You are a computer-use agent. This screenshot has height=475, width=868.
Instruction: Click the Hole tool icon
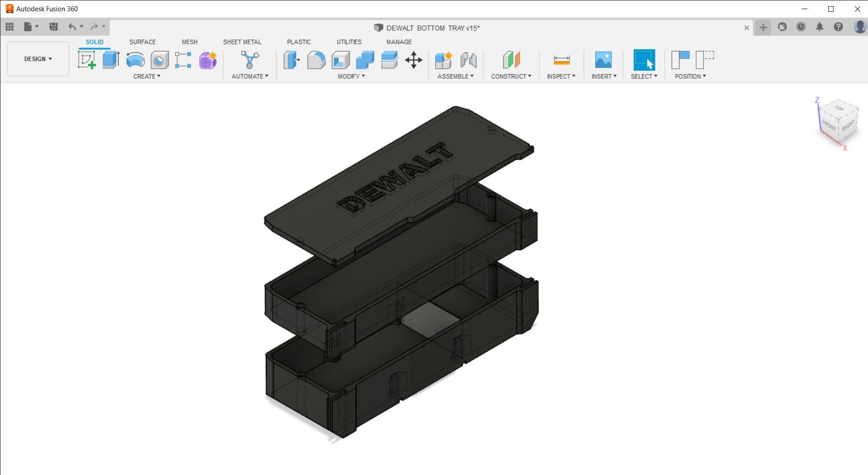click(159, 60)
